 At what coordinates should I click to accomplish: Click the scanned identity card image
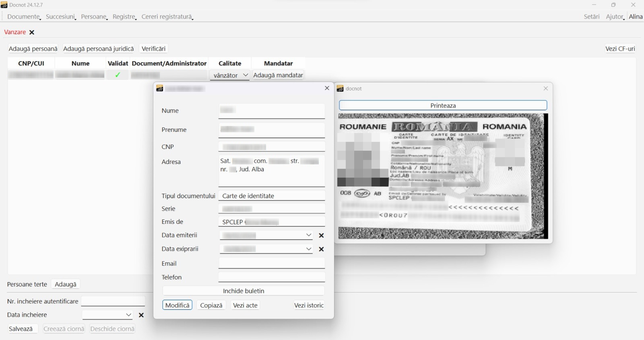[443, 176]
